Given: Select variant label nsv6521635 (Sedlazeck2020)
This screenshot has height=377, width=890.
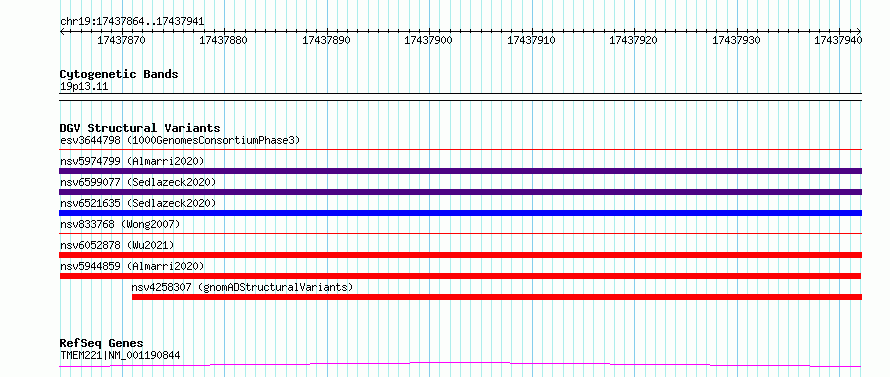Looking at the screenshot, I should [x=138, y=203].
